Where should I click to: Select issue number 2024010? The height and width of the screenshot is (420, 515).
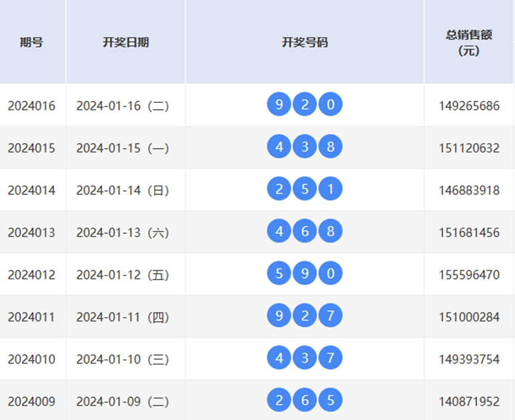[x=32, y=359]
